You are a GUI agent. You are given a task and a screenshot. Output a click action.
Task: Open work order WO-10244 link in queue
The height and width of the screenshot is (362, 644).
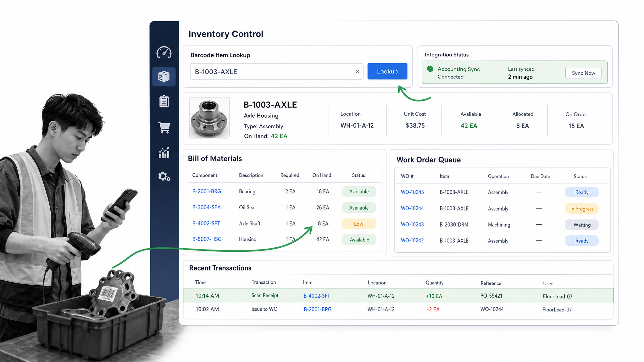tap(412, 208)
